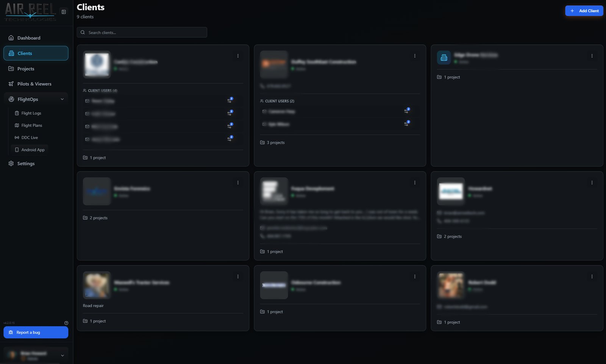Click the airplane icon beside Pilots & Viewers
This screenshot has width=606, height=364.
(11, 84)
